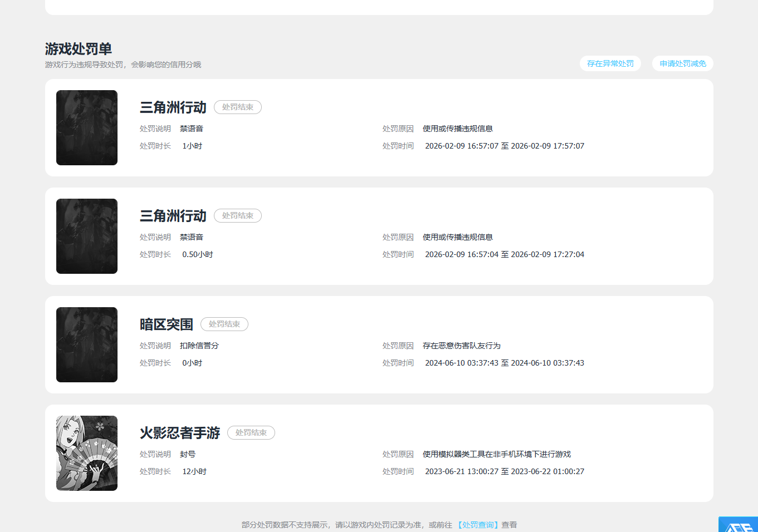Click the 暗区突围 game thumbnail
Screen dimensions: 758x532
click(x=87, y=344)
